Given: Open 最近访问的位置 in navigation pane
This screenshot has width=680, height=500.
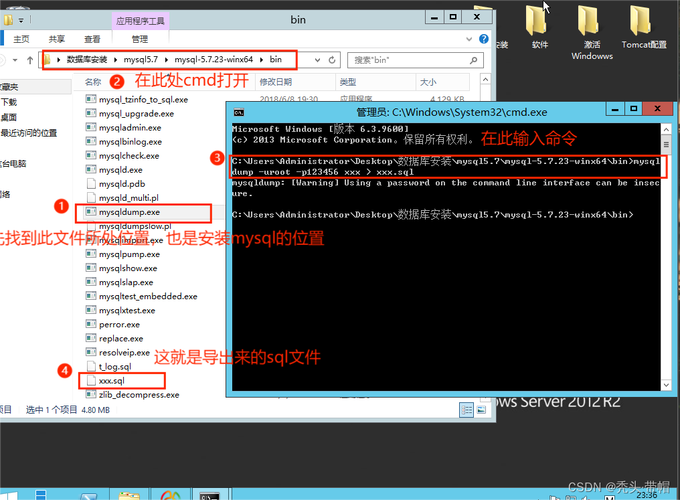Looking at the screenshot, I should point(29,133).
